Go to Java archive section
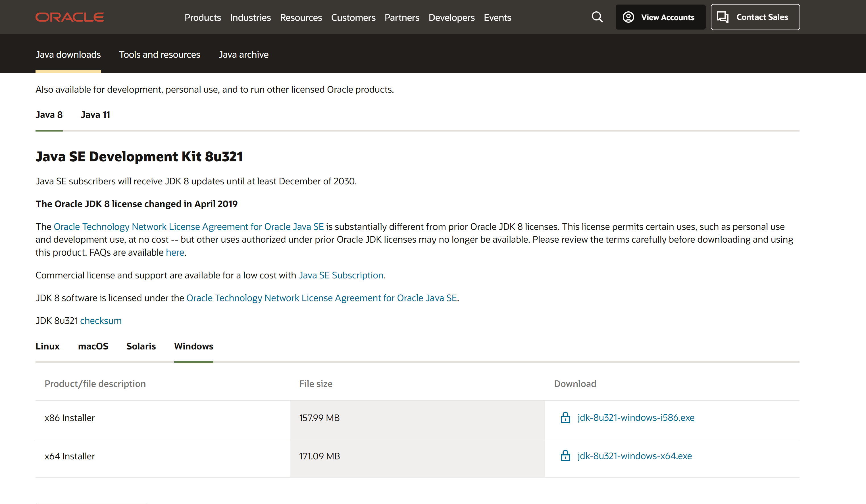 243,54
